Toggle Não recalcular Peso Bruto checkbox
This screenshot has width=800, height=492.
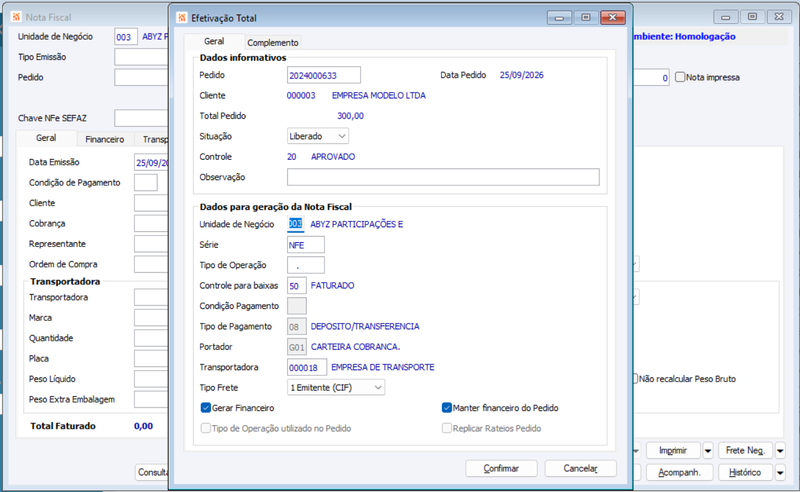coord(636,379)
